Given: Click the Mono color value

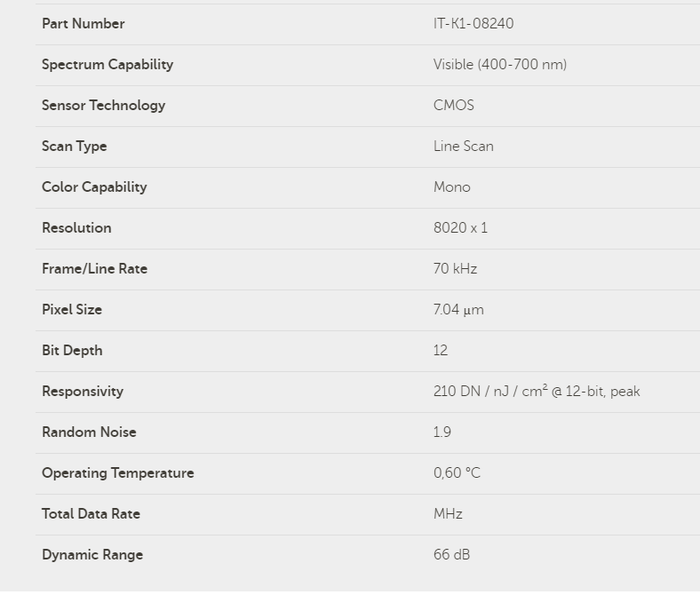Looking at the screenshot, I should click(x=451, y=187).
